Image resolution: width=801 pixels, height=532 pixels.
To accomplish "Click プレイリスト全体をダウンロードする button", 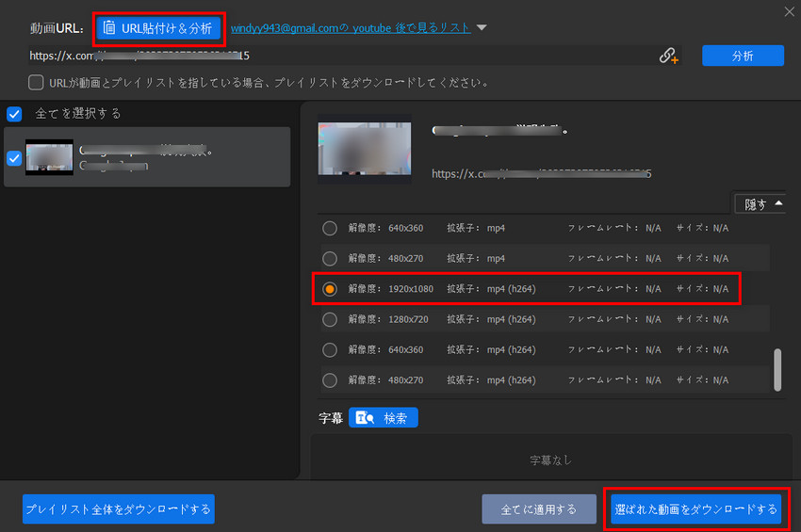I will pyautogui.click(x=119, y=509).
